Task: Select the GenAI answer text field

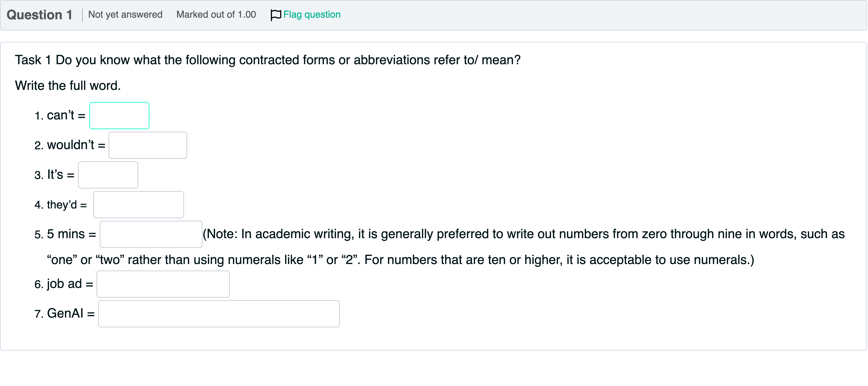Action: [219, 314]
